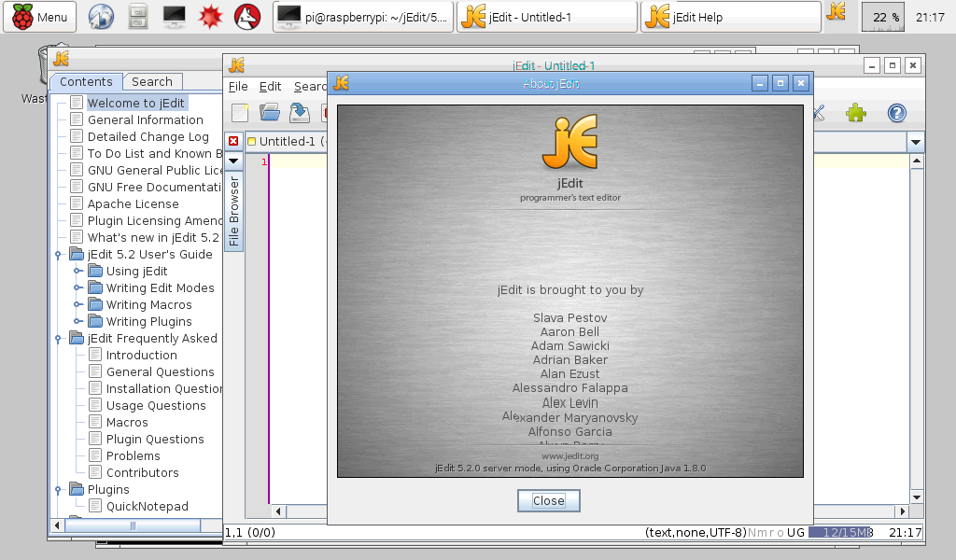Click the Plugins folder icon in tree
This screenshot has height=560, width=956.
(x=77, y=489)
